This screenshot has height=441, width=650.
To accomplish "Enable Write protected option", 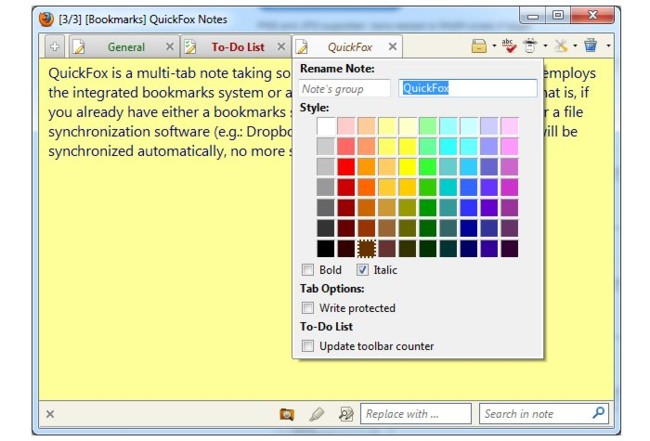I will (308, 308).
